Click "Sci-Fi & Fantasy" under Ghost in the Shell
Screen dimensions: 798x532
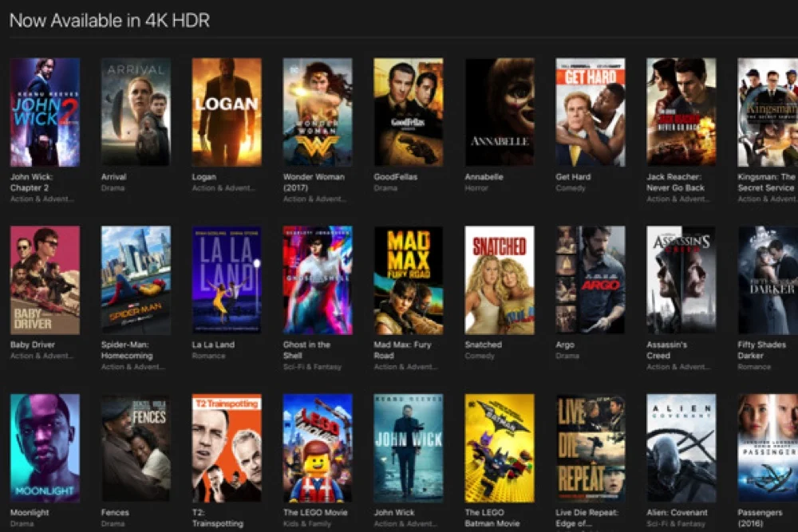[313, 367]
